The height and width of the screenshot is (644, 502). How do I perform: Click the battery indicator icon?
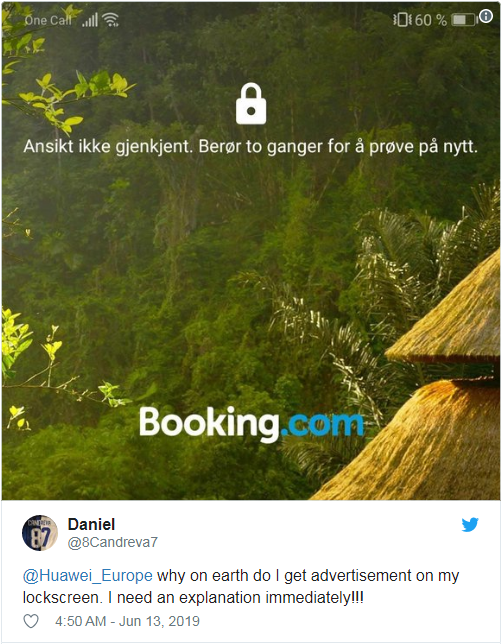463,19
